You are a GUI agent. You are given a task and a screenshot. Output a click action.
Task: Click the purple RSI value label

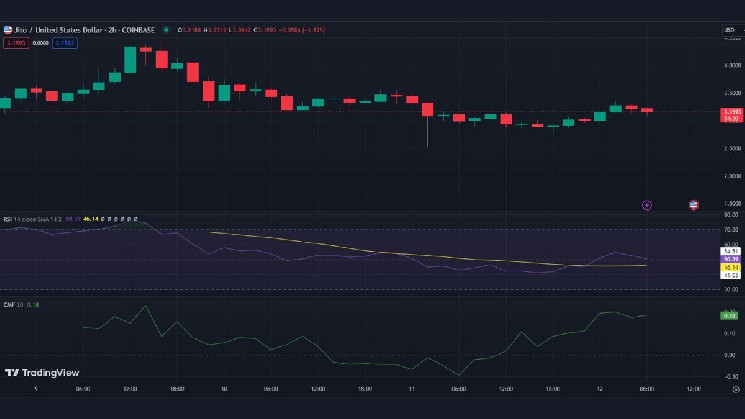pos(730,259)
